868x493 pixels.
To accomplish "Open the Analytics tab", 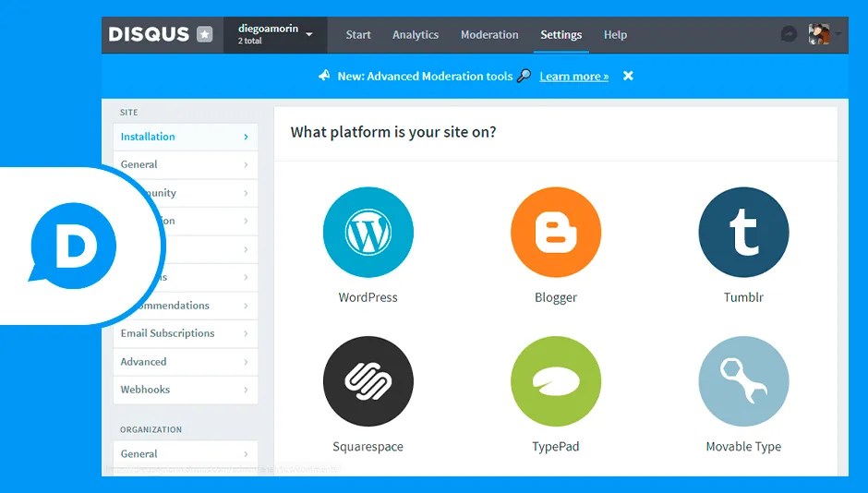I will [416, 34].
